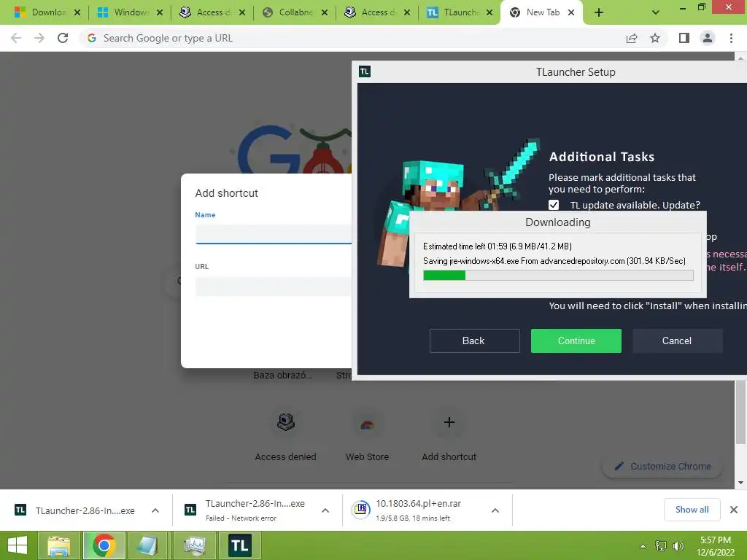Close the New Tab tab
This screenshot has width=747, height=560.
[x=571, y=13]
